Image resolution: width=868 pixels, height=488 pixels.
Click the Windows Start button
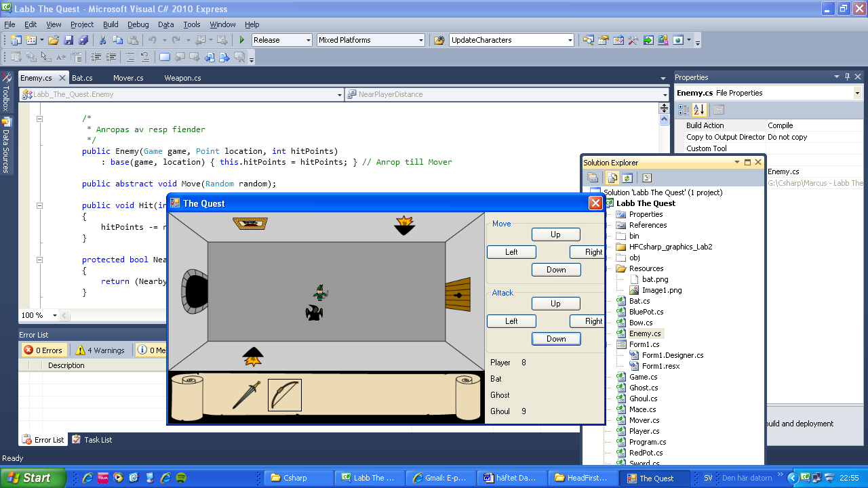coord(33,478)
